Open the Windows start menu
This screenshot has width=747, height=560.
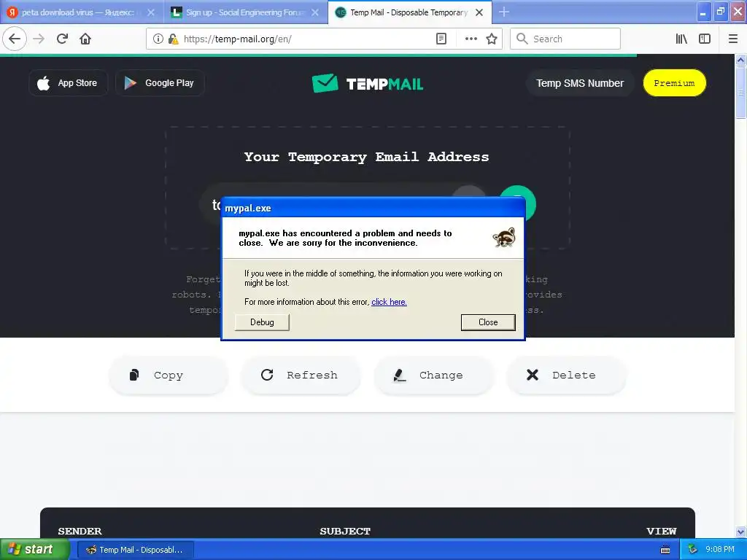pos(34,550)
